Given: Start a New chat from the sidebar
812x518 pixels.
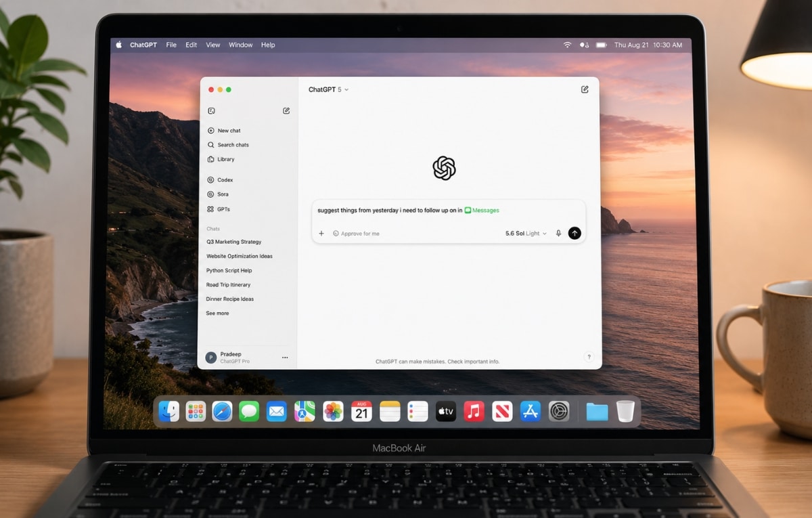Looking at the screenshot, I should pyautogui.click(x=224, y=131).
